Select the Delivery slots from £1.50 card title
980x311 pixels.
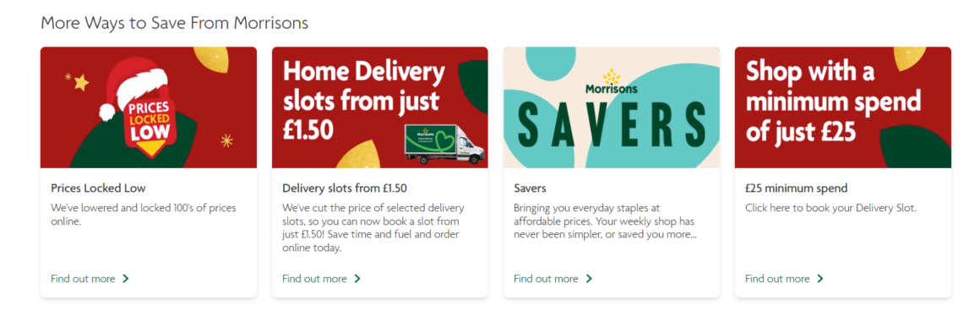[345, 188]
